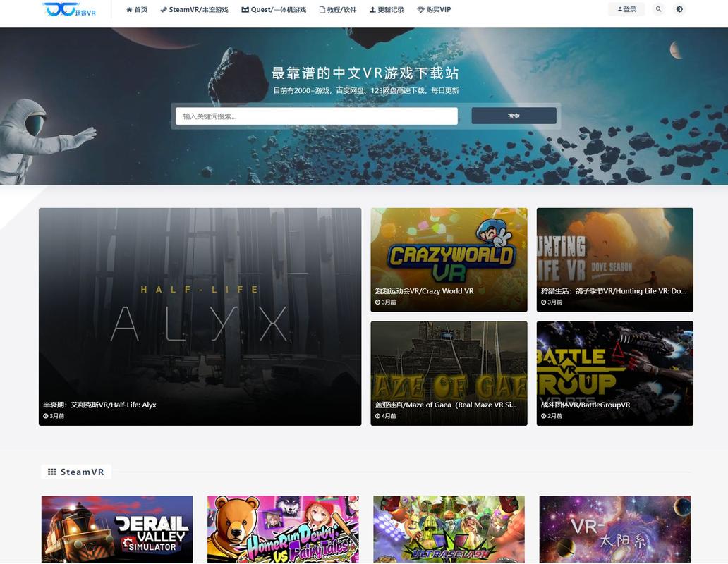Open Derail Valley Simulator thumbnail

pos(117,529)
